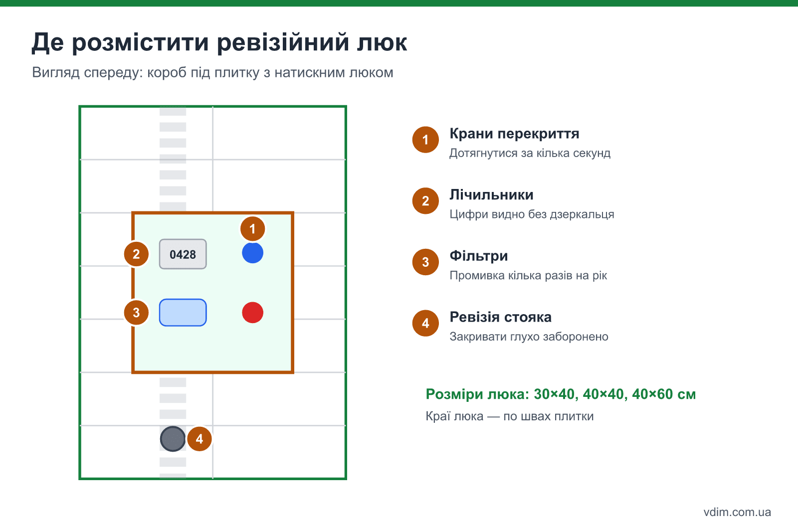Viewport: 798px width, 532px height.
Task: Click the red shut-off valve circle
Action: pyautogui.click(x=252, y=313)
